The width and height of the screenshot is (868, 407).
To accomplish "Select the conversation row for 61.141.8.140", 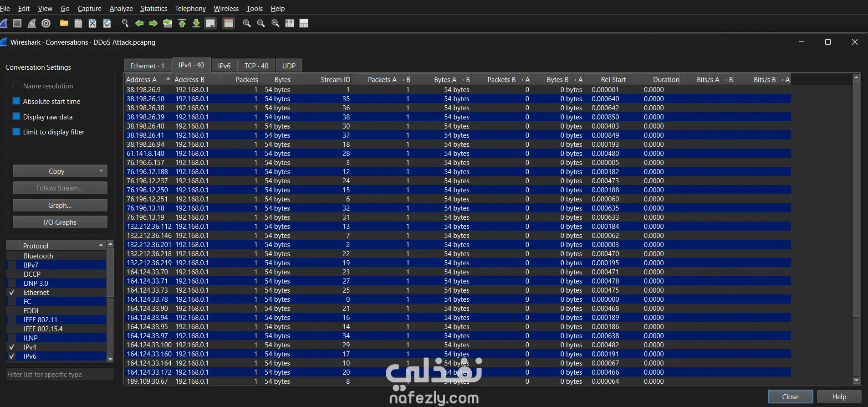I will coord(458,153).
